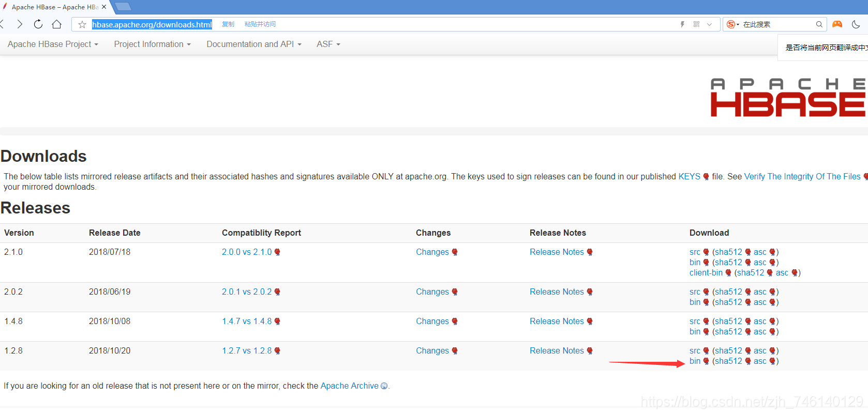
Task: Focus the 在此搜索 search box
Action: (x=776, y=24)
